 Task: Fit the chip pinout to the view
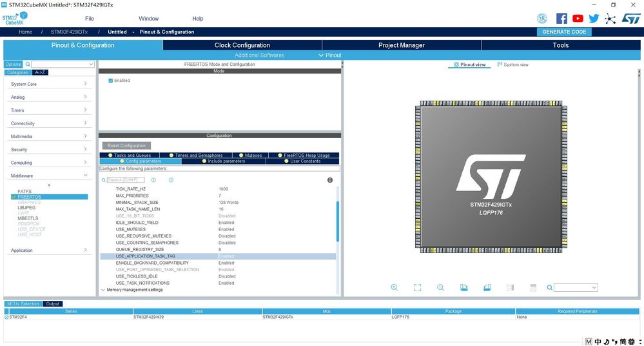[x=417, y=287]
